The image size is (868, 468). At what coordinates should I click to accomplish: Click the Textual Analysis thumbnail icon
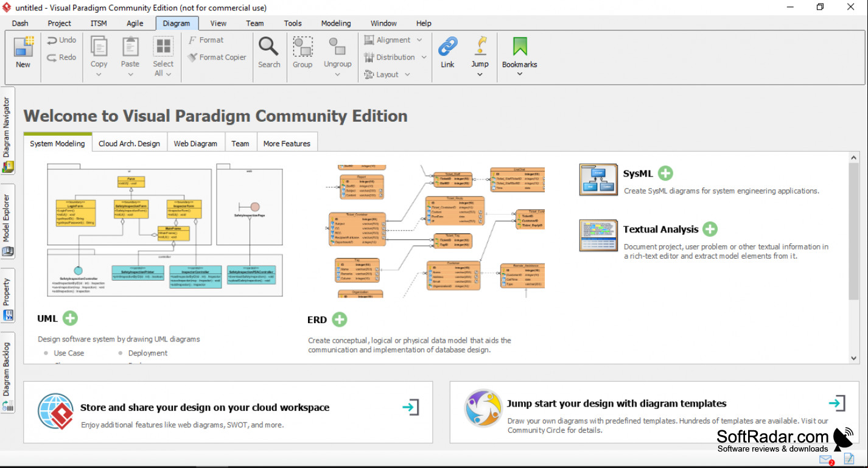click(598, 236)
